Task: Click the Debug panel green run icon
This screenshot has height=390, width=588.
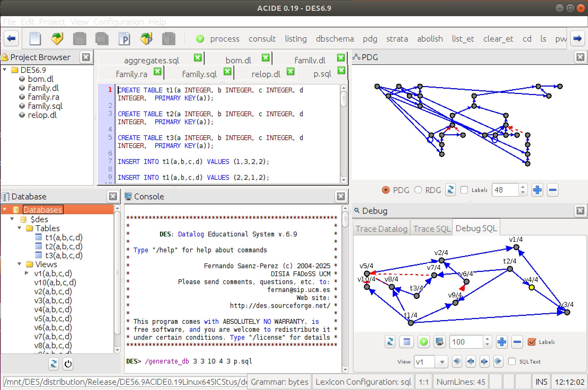Action: [423, 342]
